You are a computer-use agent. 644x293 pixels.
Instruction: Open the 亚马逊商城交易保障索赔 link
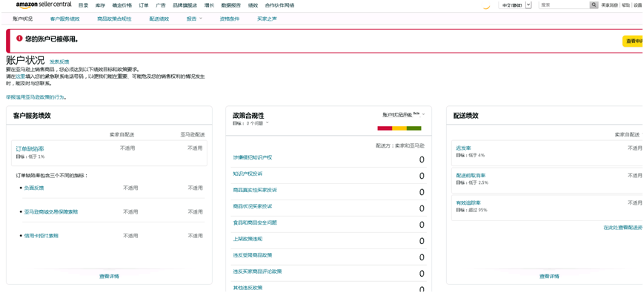(51, 212)
